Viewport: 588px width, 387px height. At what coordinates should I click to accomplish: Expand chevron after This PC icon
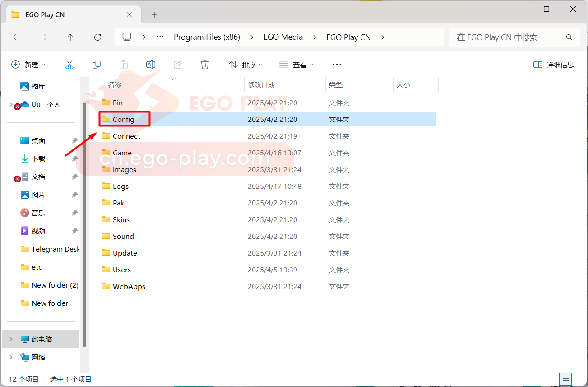click(x=144, y=37)
